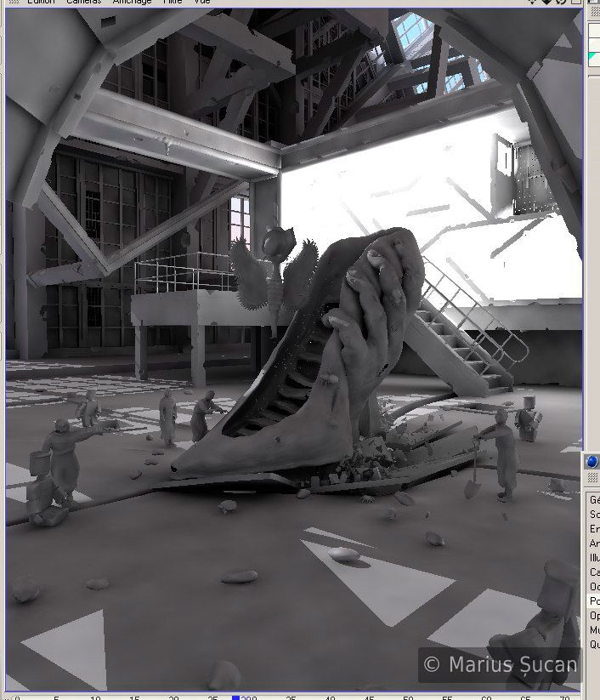The height and width of the screenshot is (700, 600).
Task: Open the Affichage menu
Action: point(132,3)
